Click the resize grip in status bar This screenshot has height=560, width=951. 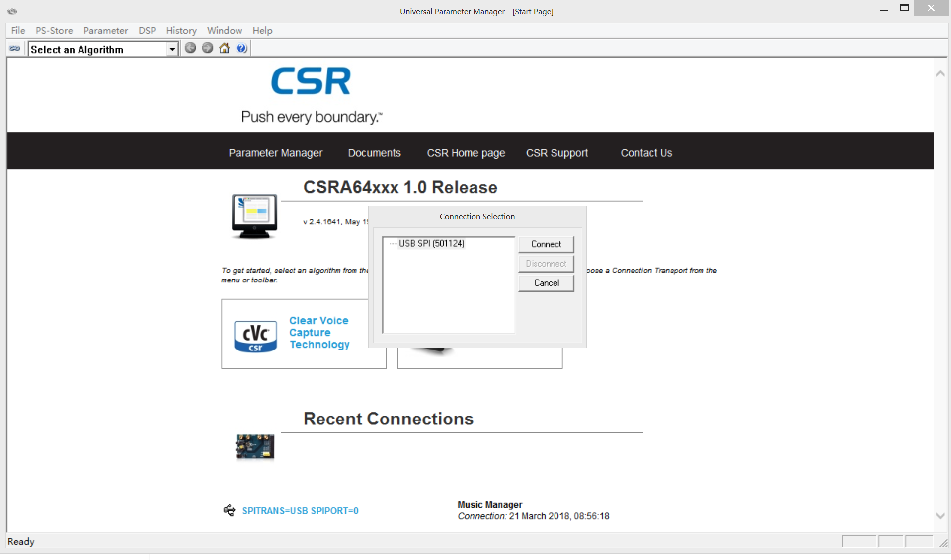point(943,542)
